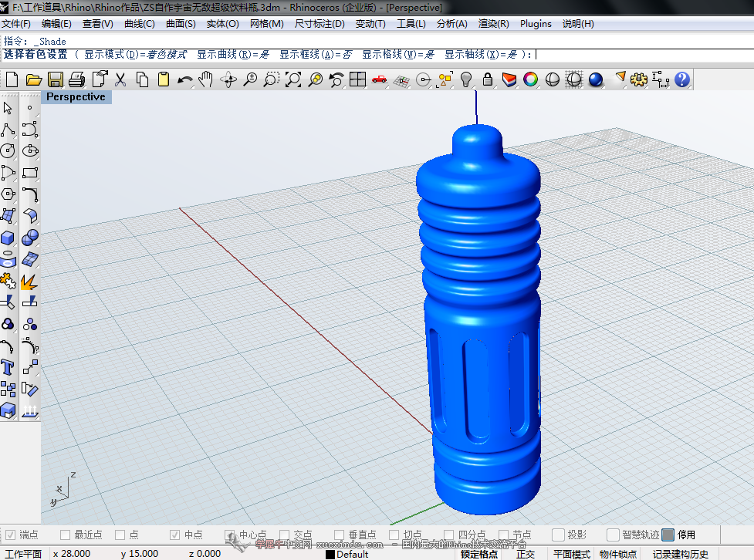Screen dimensions: 754x560
Task: Select the boolean union spheres icon
Action: (30, 238)
